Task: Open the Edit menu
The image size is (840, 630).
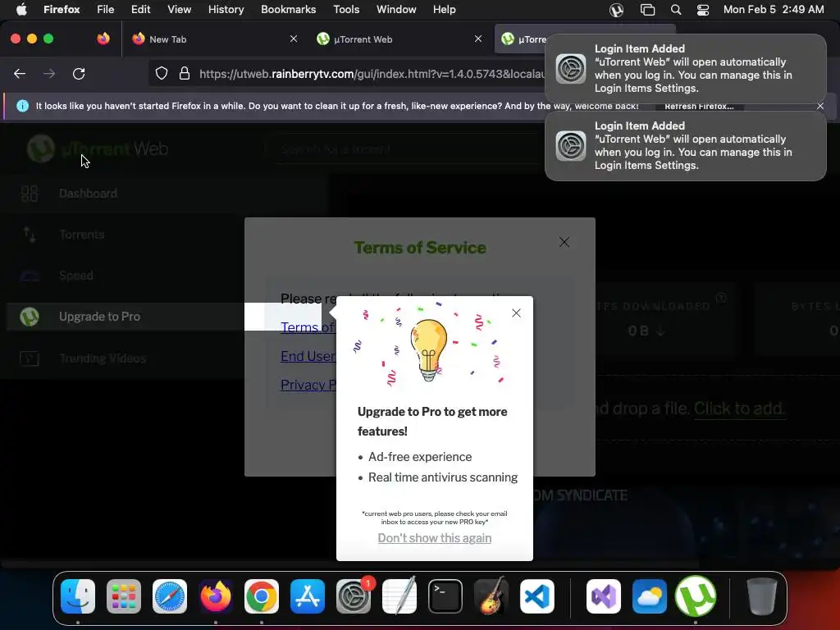Action: pyautogui.click(x=141, y=9)
